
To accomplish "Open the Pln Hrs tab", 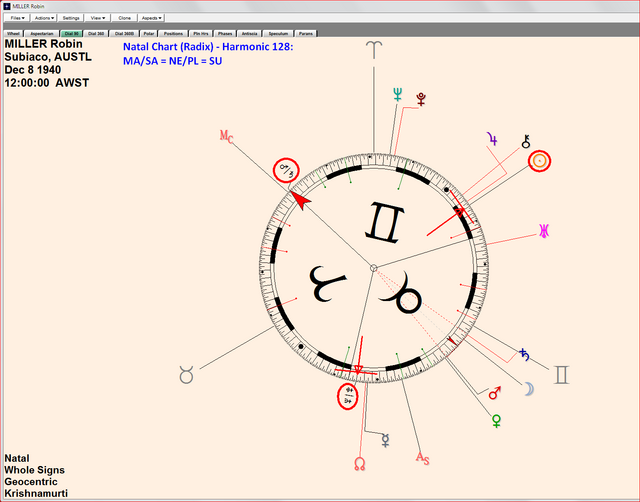I will [x=201, y=33].
